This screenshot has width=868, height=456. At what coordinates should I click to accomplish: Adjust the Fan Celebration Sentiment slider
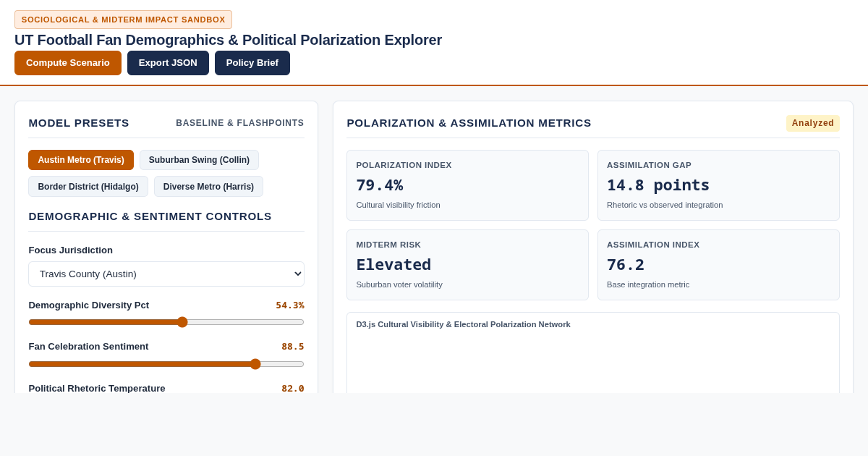coord(166,364)
